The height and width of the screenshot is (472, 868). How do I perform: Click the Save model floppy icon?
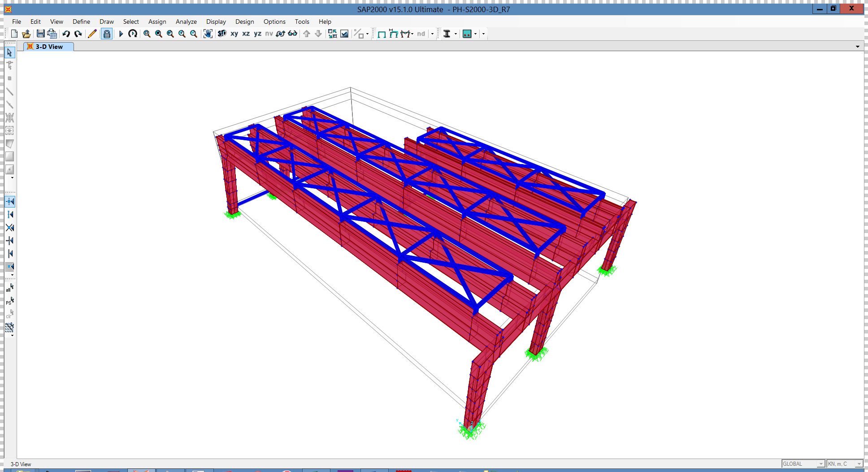click(x=40, y=34)
